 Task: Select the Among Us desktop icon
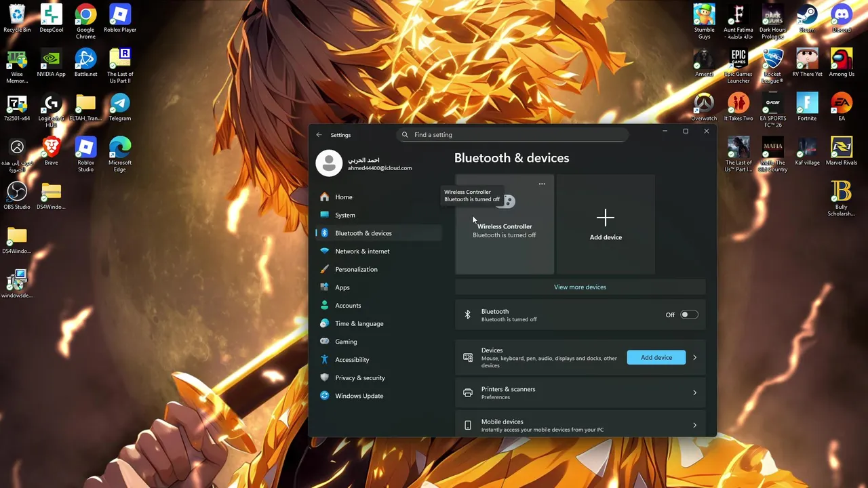click(x=842, y=63)
